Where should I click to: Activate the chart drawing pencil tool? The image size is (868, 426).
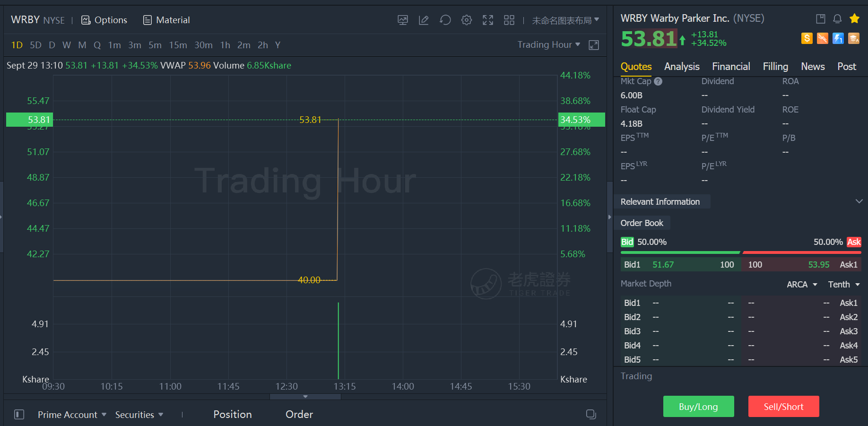pyautogui.click(x=424, y=20)
